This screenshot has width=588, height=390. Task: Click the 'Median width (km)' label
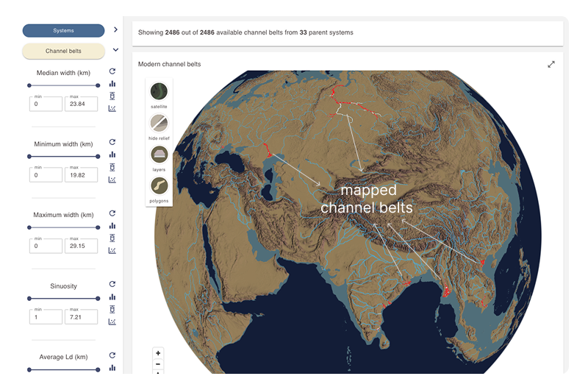(63, 73)
